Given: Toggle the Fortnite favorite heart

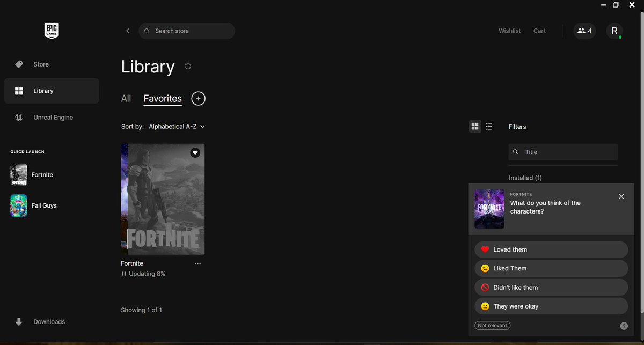Looking at the screenshot, I should coord(195,153).
